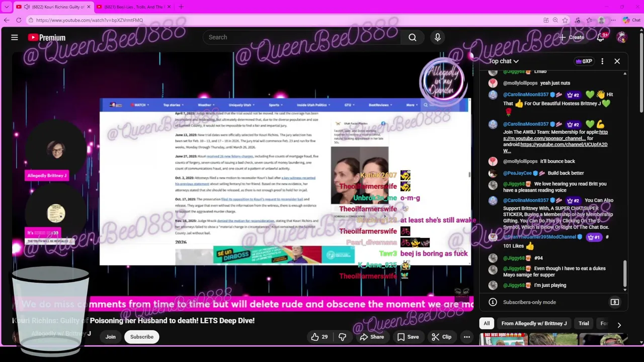Close the live chat panel
The image size is (644, 362).
coord(617,61)
